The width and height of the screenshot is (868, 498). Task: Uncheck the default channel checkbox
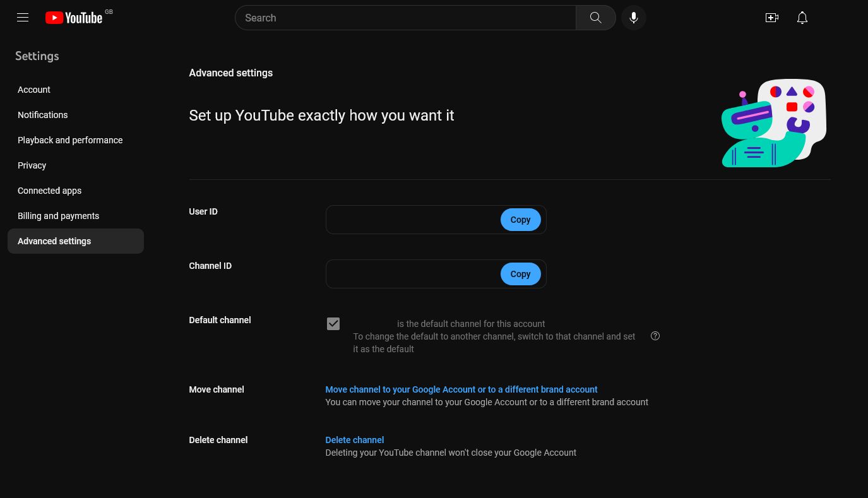333,324
